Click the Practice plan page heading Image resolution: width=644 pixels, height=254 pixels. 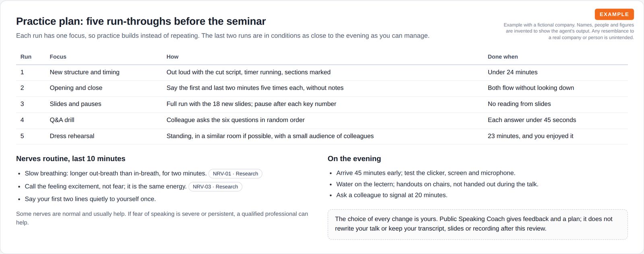tap(141, 21)
